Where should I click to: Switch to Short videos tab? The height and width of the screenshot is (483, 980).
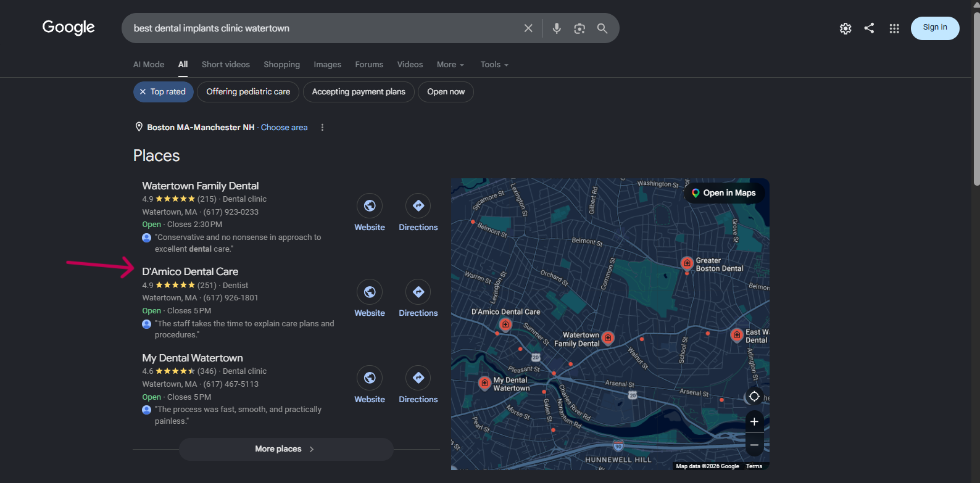(226, 65)
